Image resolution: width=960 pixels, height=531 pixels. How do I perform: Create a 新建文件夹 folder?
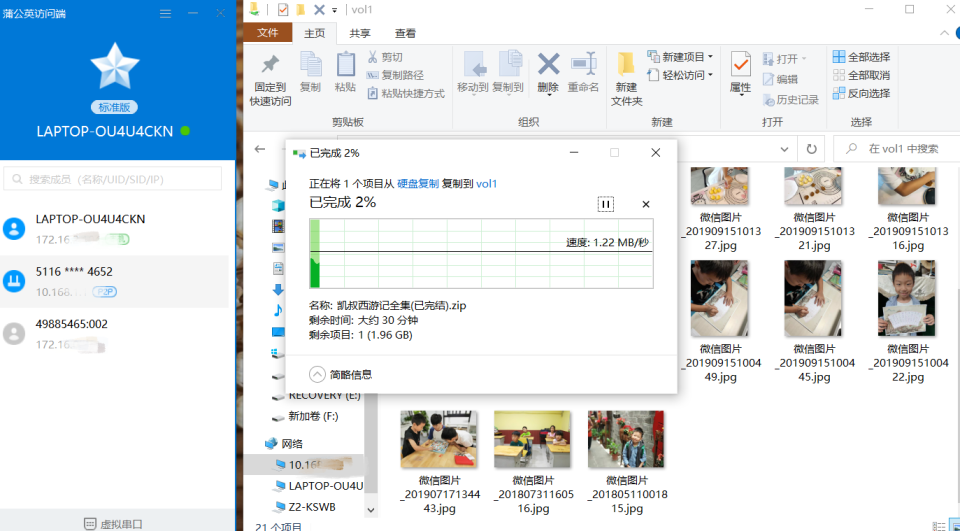(626, 79)
